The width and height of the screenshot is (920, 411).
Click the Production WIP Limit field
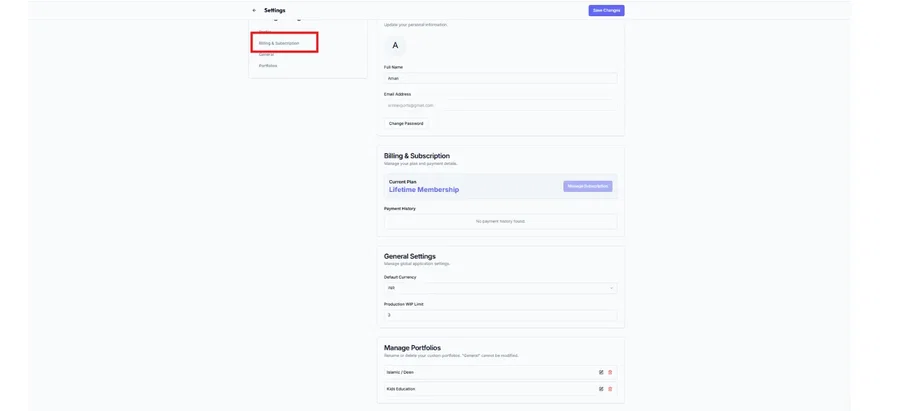pos(500,315)
